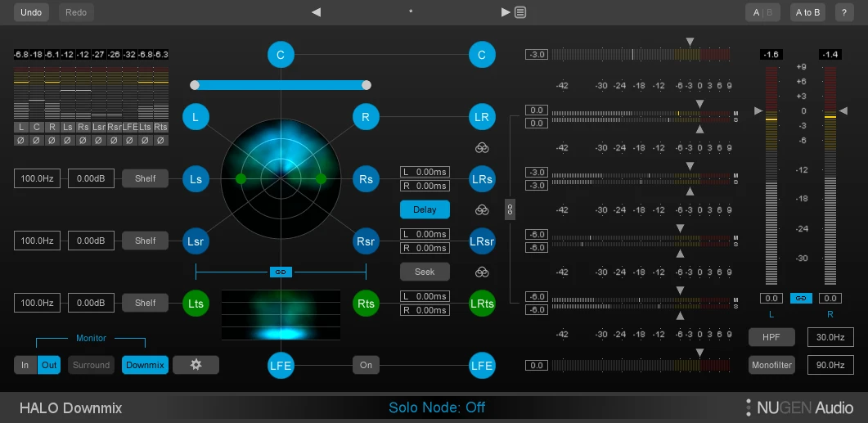
Task: Click the Undo button
Action: point(31,12)
